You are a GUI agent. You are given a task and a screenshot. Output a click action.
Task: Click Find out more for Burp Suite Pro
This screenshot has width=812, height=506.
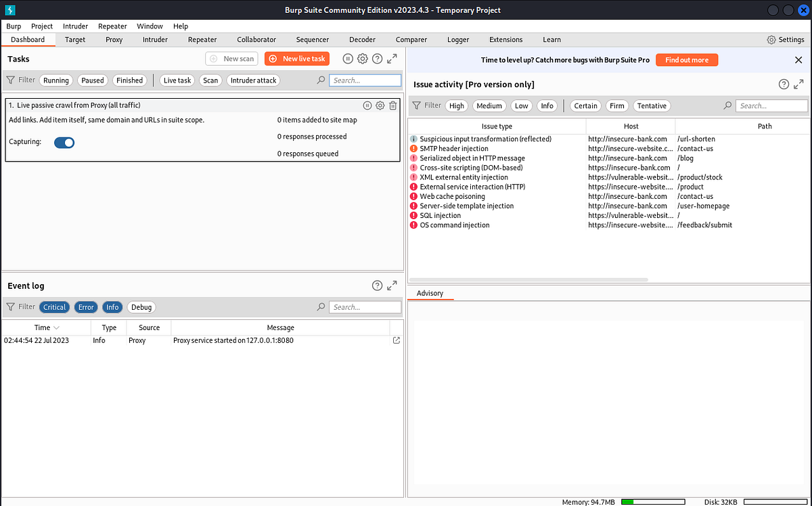tap(687, 60)
